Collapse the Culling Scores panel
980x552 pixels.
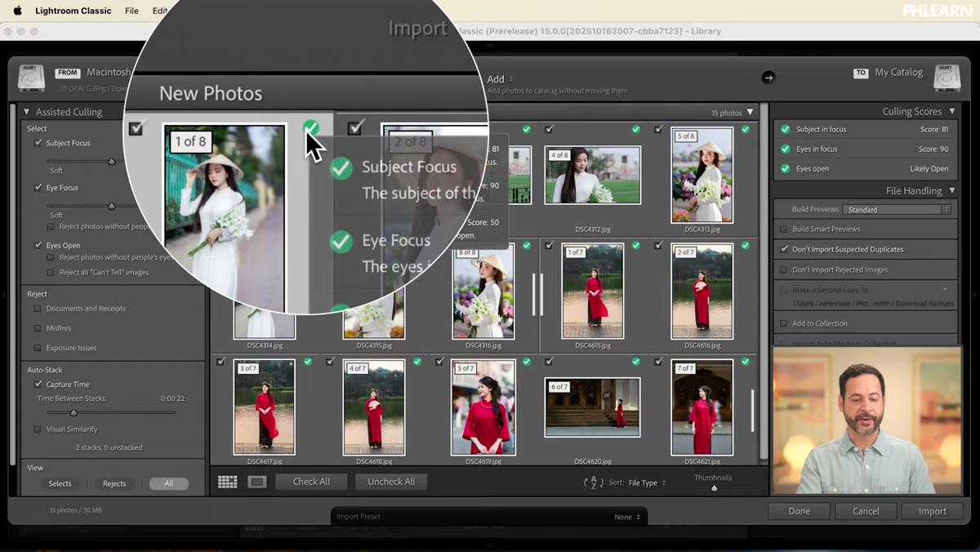pos(952,111)
